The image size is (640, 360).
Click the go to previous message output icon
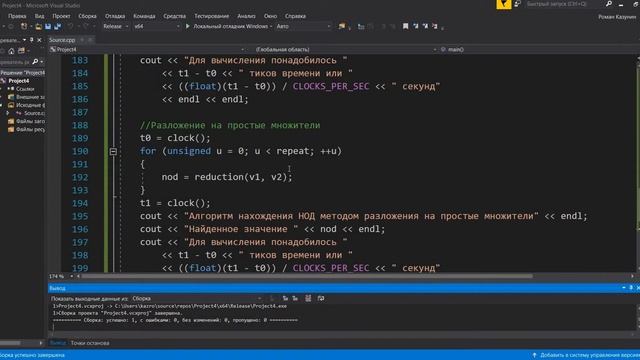[285, 299]
